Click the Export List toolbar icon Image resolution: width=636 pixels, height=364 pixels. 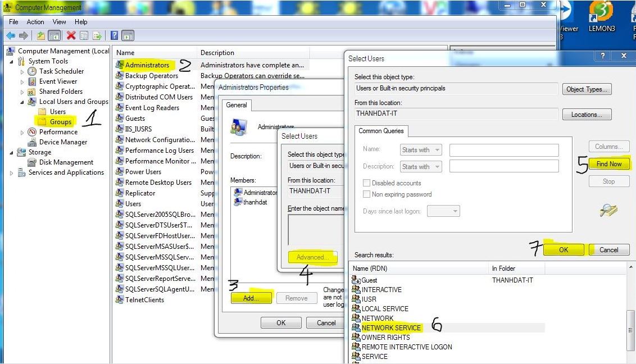tap(97, 36)
